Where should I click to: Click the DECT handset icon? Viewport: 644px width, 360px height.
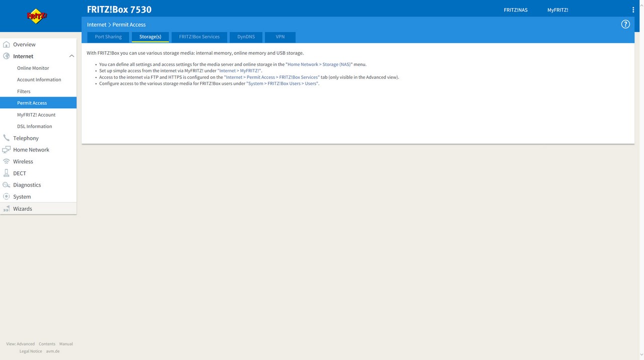click(6, 173)
